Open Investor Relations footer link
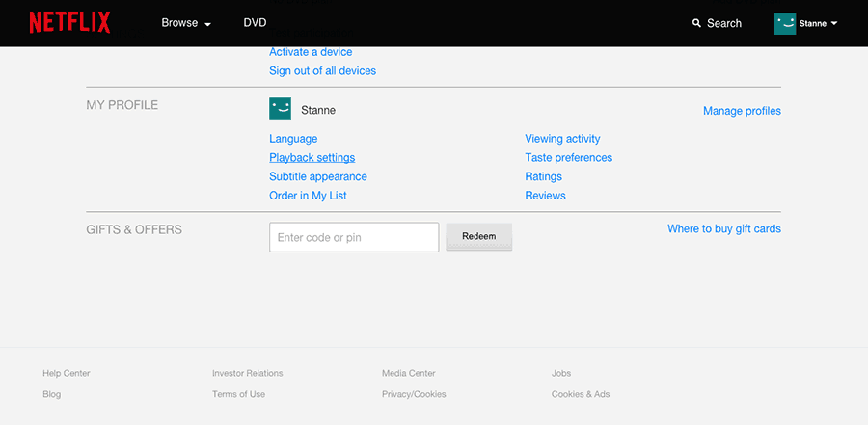Screen dimensions: 868x425 pos(248,374)
